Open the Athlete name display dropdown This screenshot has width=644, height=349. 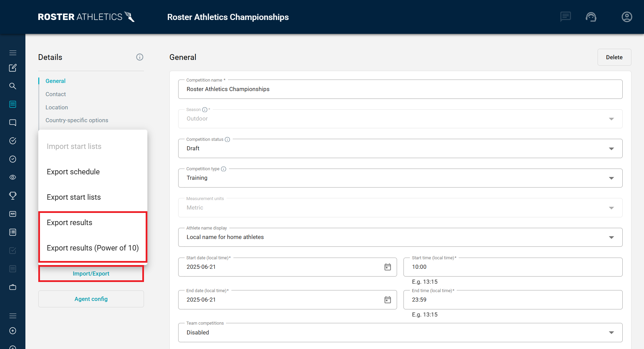(x=400, y=237)
